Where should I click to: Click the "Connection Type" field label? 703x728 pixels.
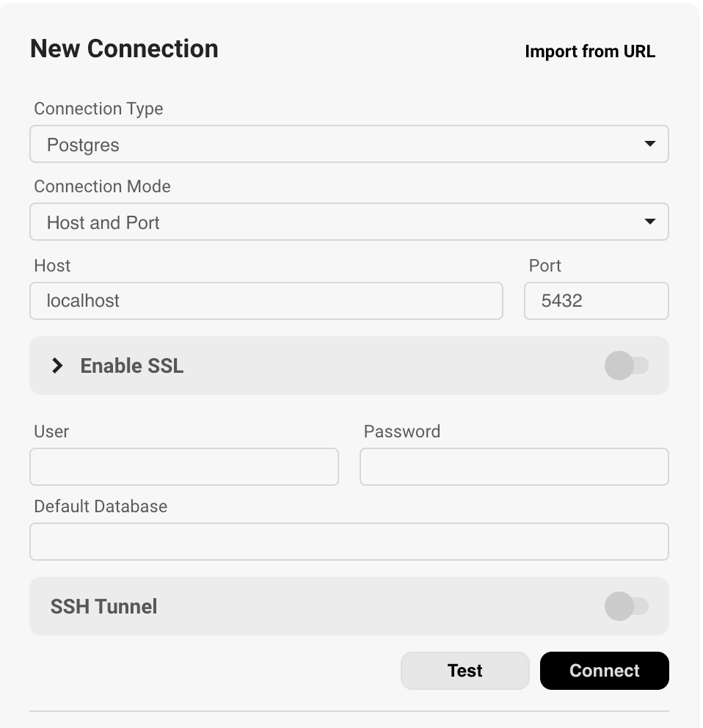click(98, 109)
